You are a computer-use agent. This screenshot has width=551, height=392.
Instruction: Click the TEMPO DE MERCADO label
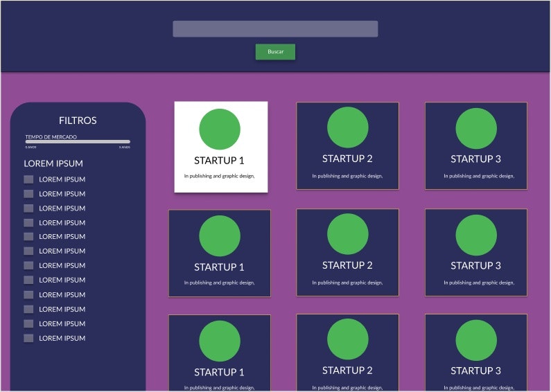click(x=51, y=136)
